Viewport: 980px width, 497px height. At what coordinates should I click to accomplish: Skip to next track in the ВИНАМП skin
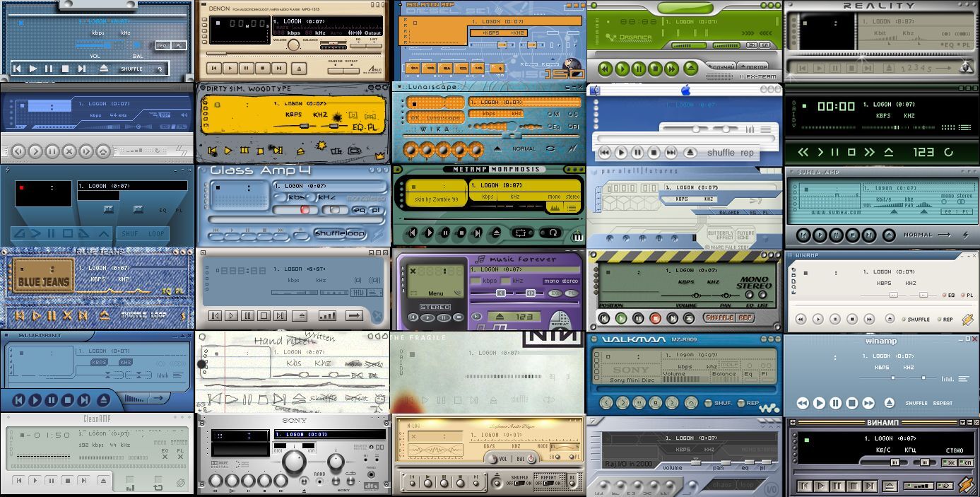tap(870, 486)
